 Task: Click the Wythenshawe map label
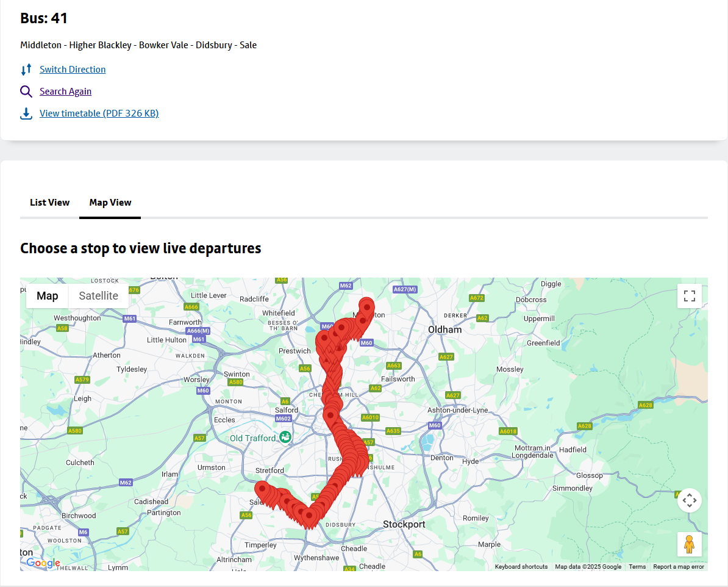pos(316,558)
